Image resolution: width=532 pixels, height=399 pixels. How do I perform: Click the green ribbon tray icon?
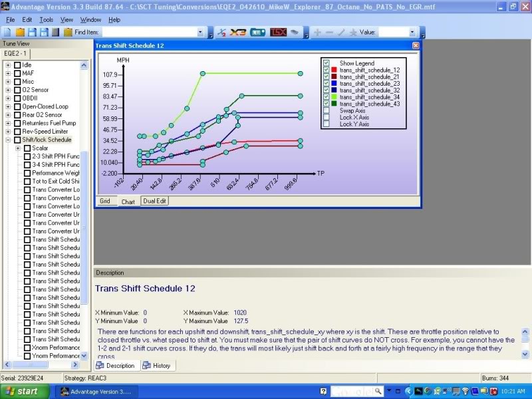pos(438,391)
